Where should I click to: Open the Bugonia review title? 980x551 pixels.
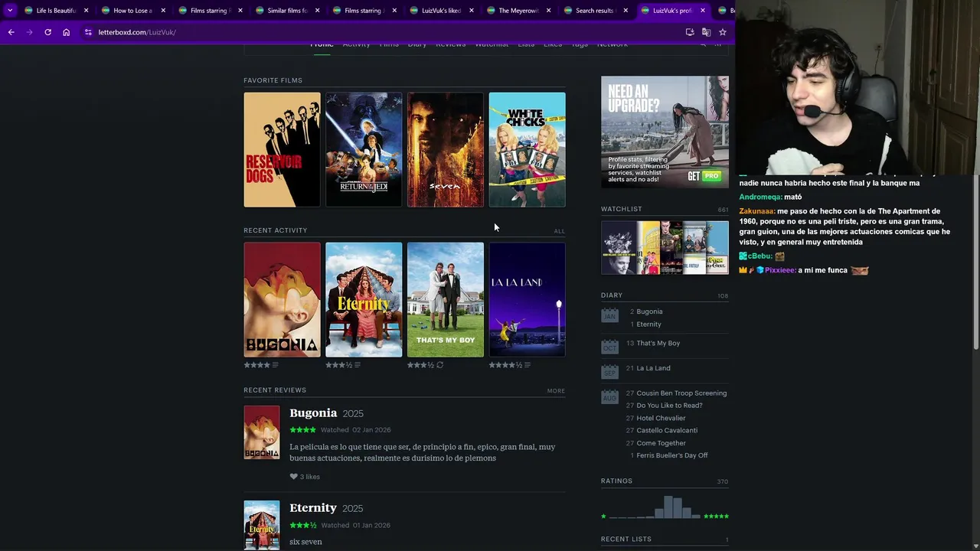tap(313, 413)
